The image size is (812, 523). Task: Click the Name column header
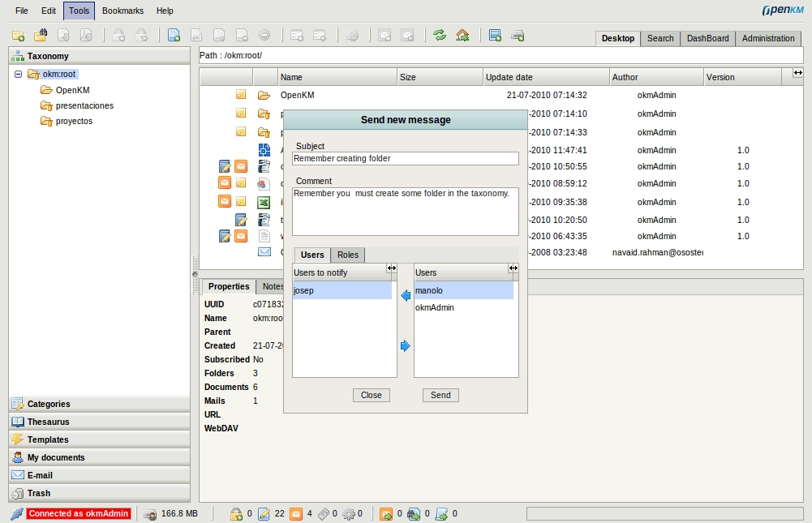coord(337,77)
